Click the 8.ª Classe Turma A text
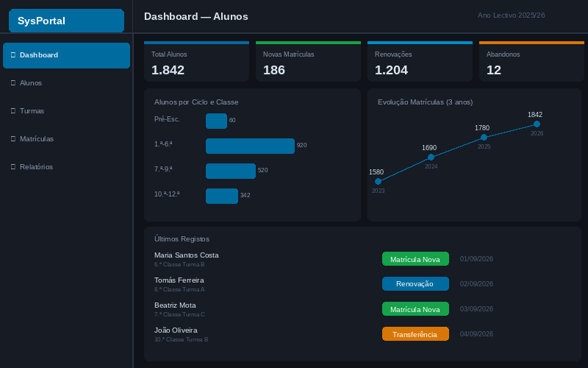588x368 pixels. pos(179,289)
